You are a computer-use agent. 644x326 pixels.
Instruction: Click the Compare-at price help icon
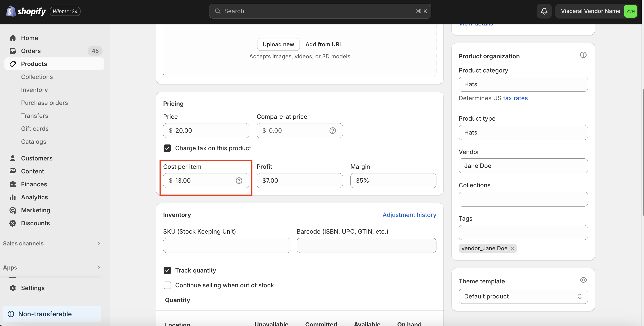(x=332, y=130)
